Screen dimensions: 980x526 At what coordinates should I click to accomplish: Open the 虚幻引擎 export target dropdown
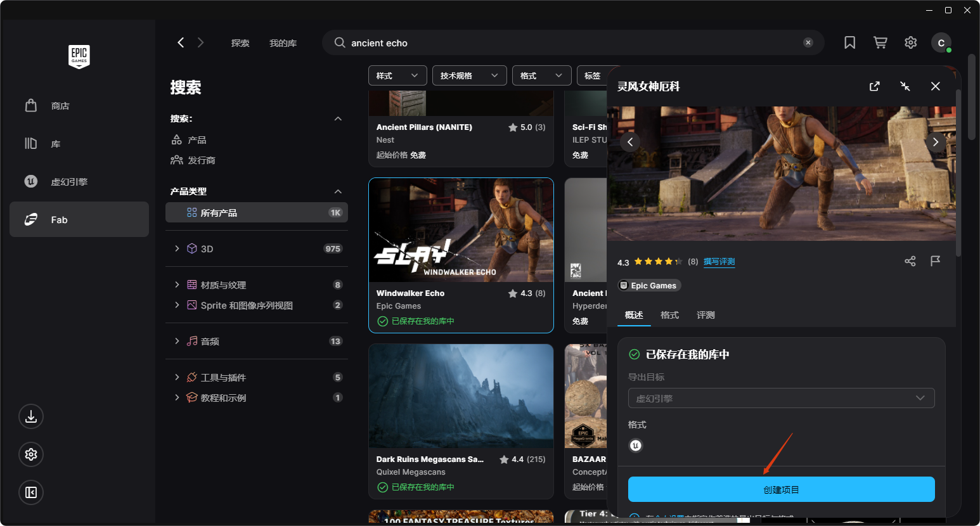pyautogui.click(x=782, y=398)
